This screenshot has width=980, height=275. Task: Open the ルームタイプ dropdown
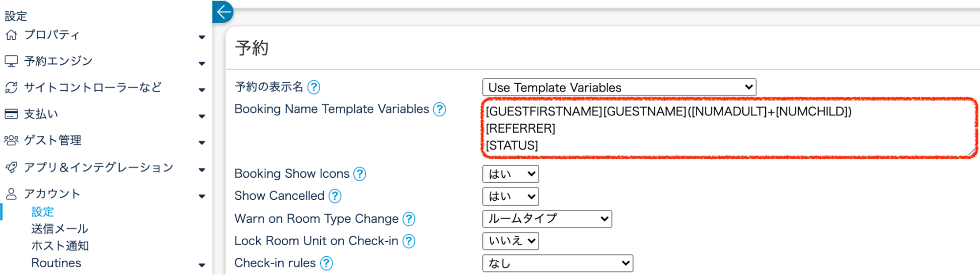coord(547,219)
